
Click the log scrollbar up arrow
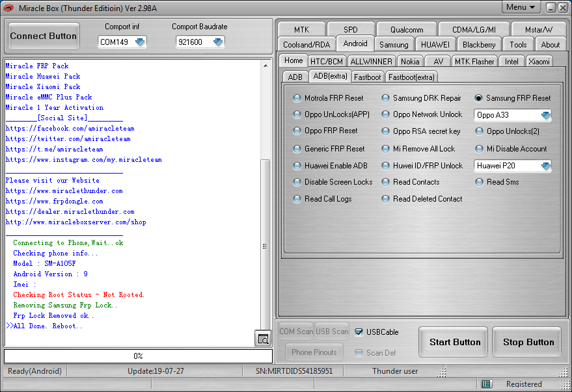tap(266, 66)
